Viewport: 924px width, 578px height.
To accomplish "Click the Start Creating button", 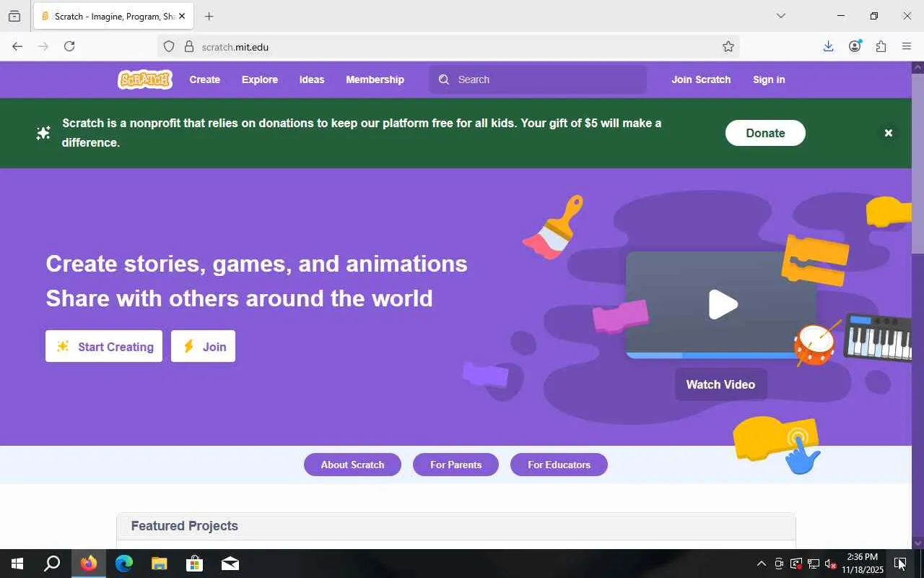I will (104, 346).
